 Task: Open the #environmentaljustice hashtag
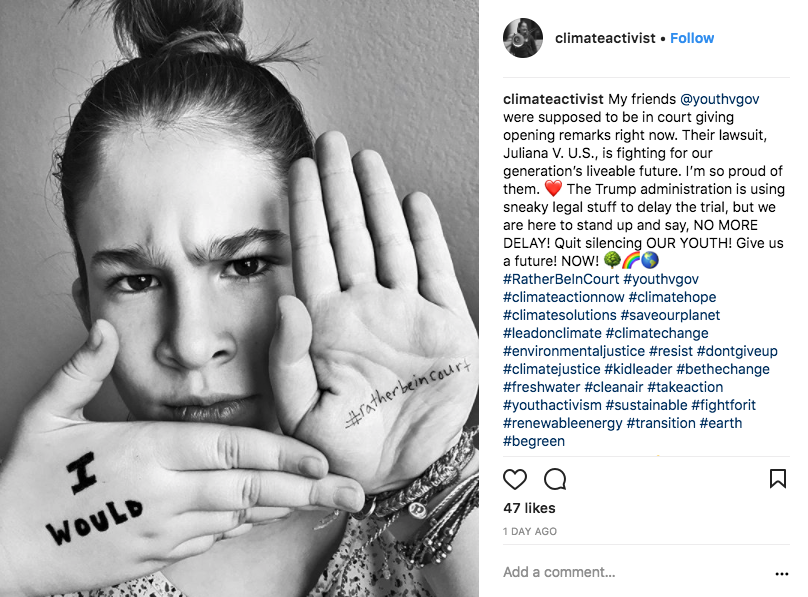(574, 351)
